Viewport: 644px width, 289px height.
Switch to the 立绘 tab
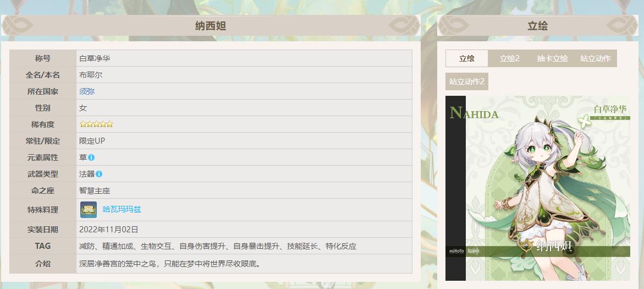(467, 58)
